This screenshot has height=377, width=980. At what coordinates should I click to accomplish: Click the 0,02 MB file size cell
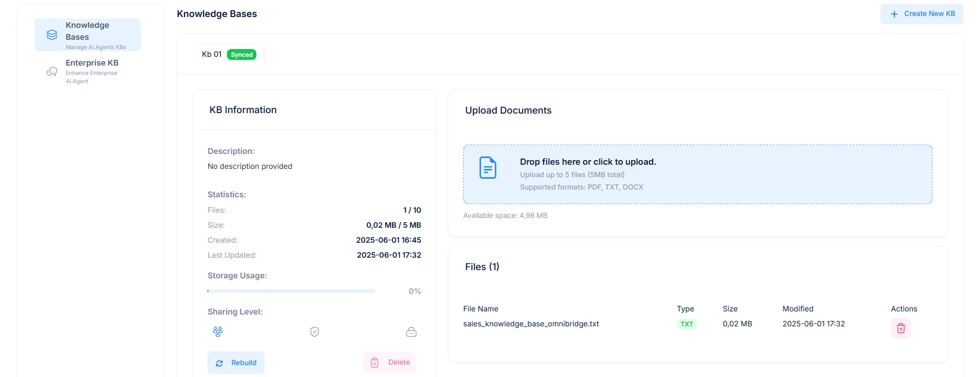click(x=737, y=324)
